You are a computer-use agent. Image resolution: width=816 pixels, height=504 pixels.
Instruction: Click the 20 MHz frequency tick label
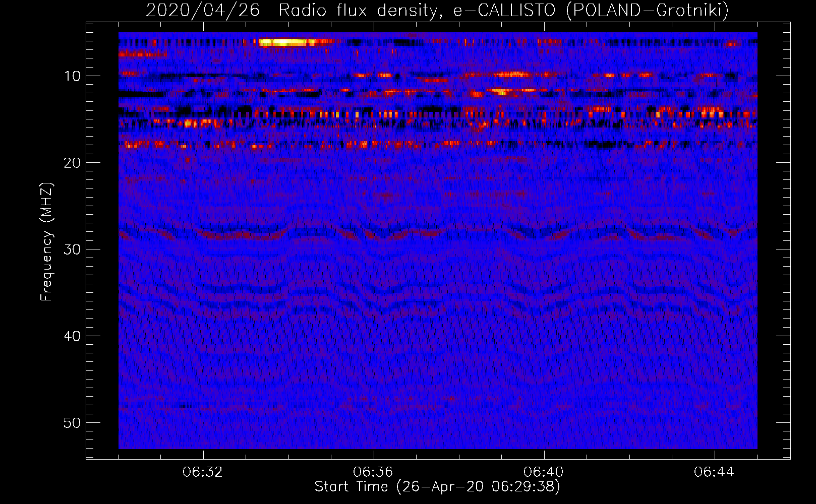click(73, 163)
